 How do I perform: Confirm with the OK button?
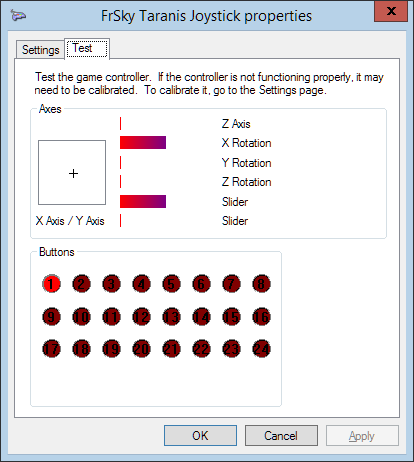click(x=200, y=435)
